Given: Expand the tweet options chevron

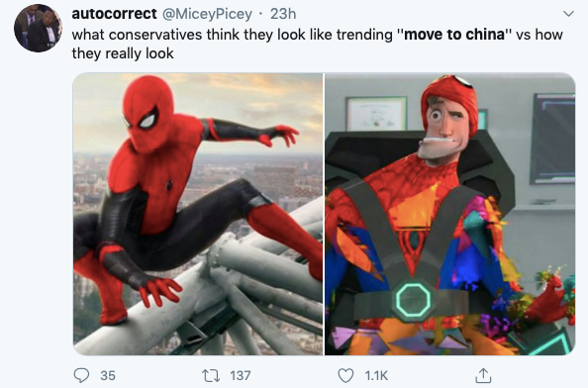Looking at the screenshot, I should coord(568,14).
